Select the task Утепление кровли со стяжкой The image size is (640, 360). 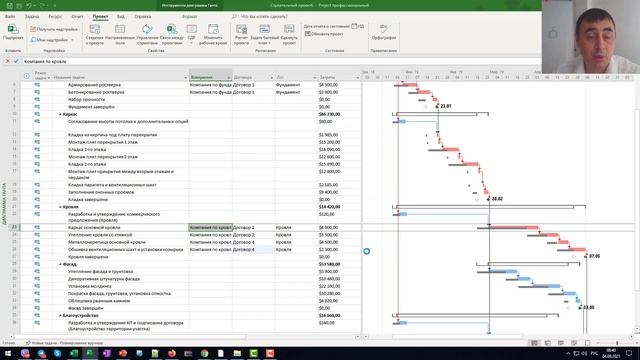[x=100, y=235]
